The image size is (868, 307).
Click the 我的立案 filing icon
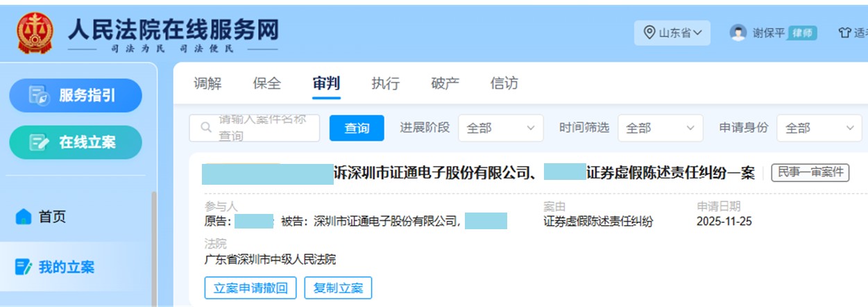click(x=24, y=267)
